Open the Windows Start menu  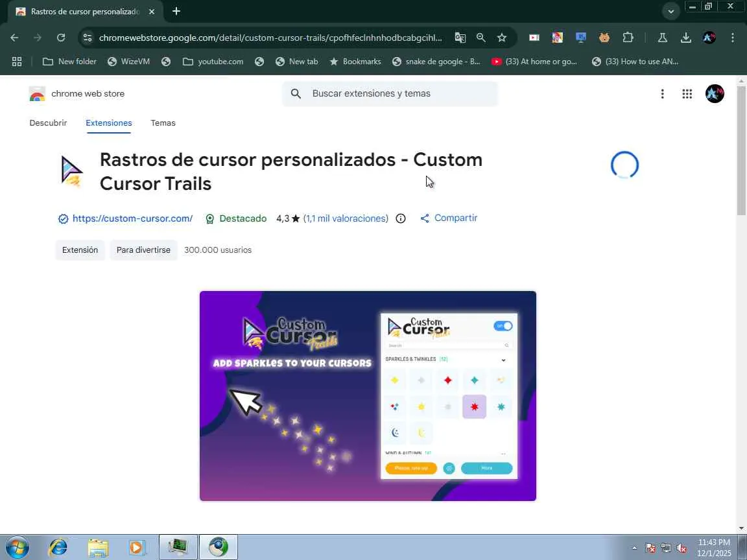pos(17,547)
